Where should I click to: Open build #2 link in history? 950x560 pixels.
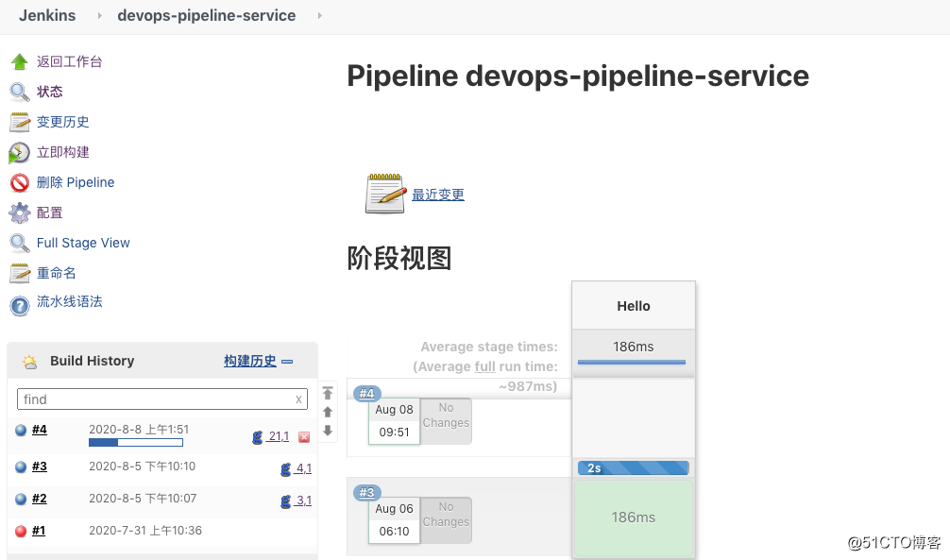[x=40, y=499]
